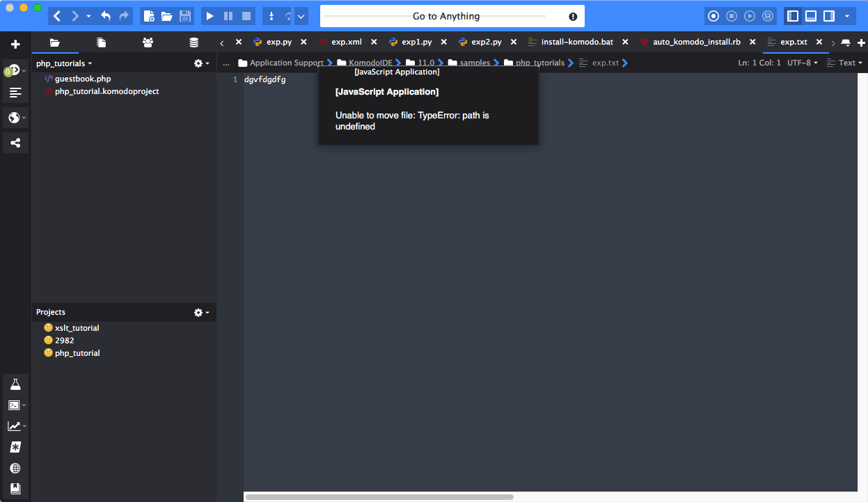Switch to the exp1.py tab
868x502 pixels.
(x=418, y=41)
